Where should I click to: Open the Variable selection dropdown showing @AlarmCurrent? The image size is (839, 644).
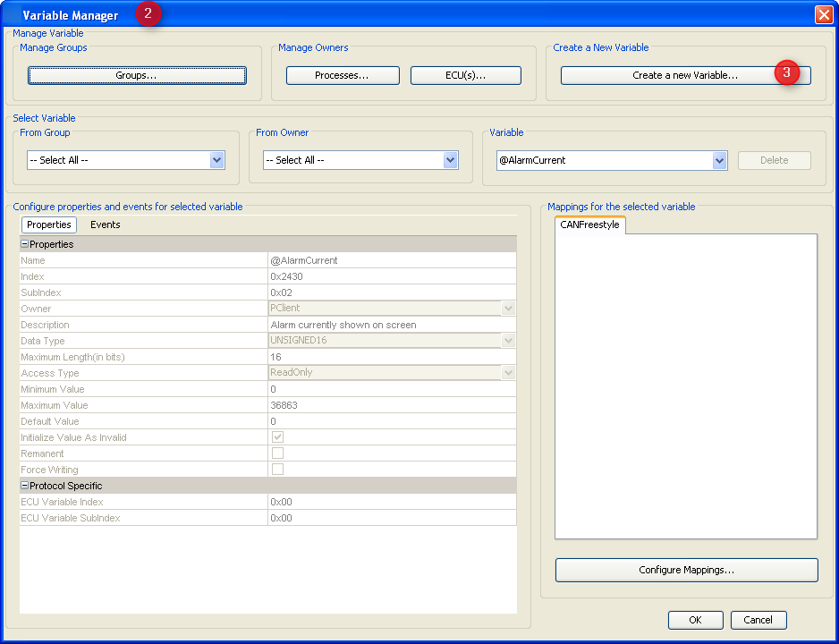[719, 159]
